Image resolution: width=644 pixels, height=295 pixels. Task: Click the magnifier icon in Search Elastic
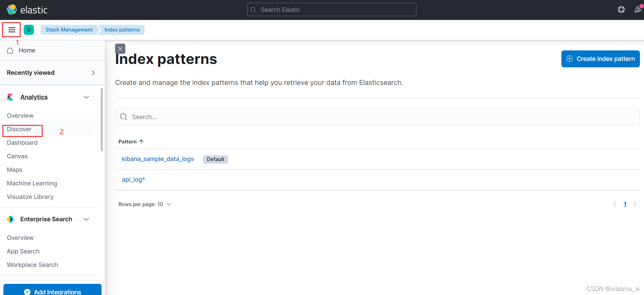click(253, 10)
